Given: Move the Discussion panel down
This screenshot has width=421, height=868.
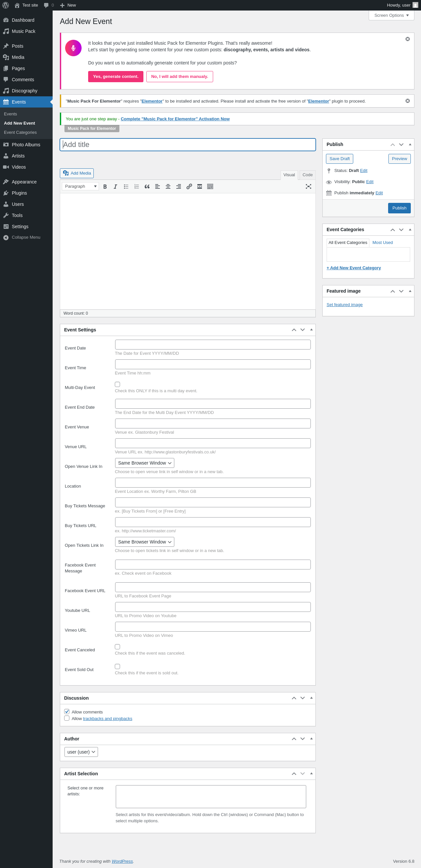Looking at the screenshot, I should pyautogui.click(x=302, y=698).
